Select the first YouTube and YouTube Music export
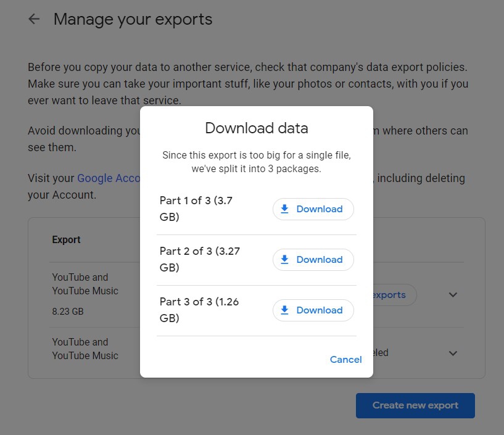 coord(85,284)
